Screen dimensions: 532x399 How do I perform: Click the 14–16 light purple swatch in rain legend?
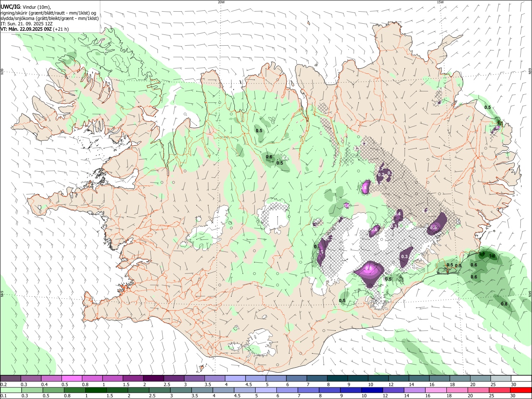pyautogui.click(x=414, y=390)
